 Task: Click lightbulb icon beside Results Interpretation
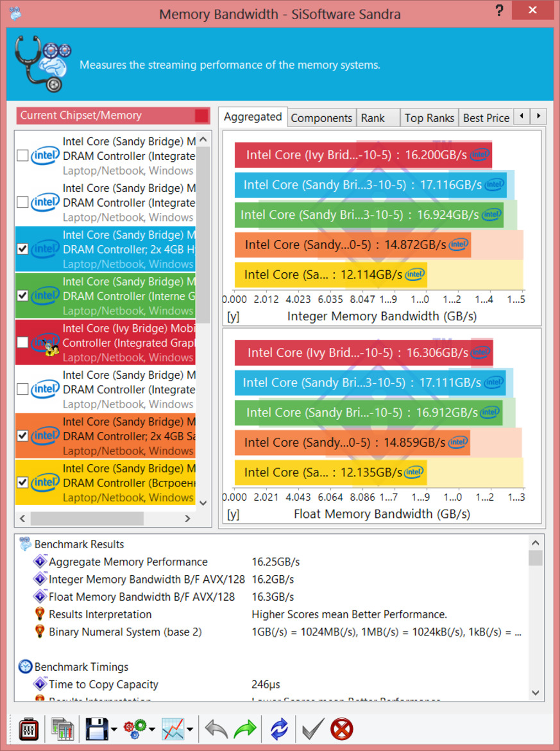[x=40, y=614]
